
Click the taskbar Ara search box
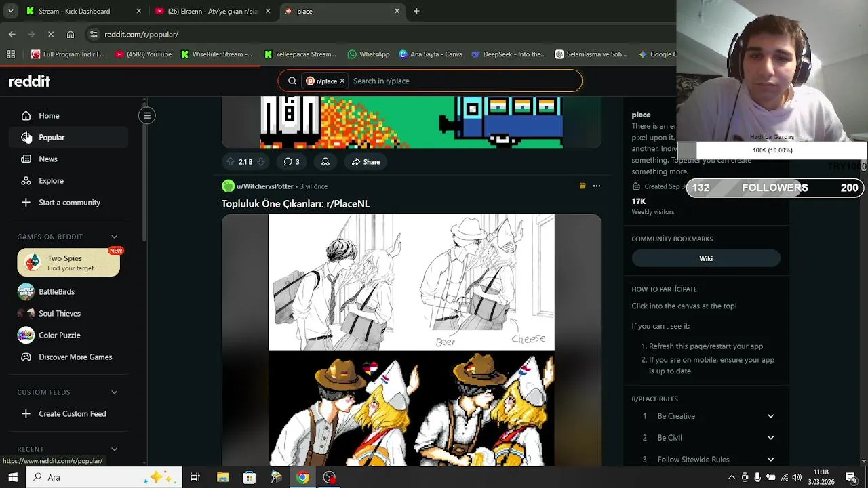coord(104,478)
